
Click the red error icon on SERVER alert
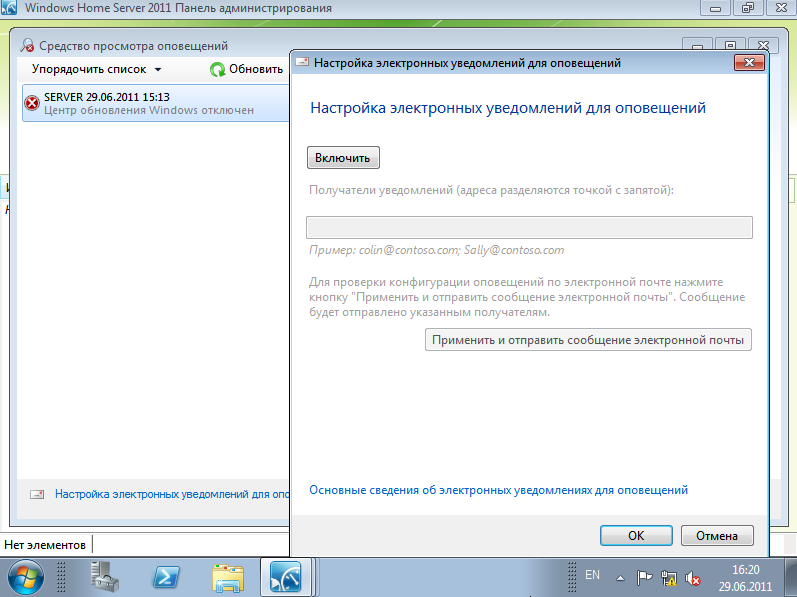coord(32,103)
